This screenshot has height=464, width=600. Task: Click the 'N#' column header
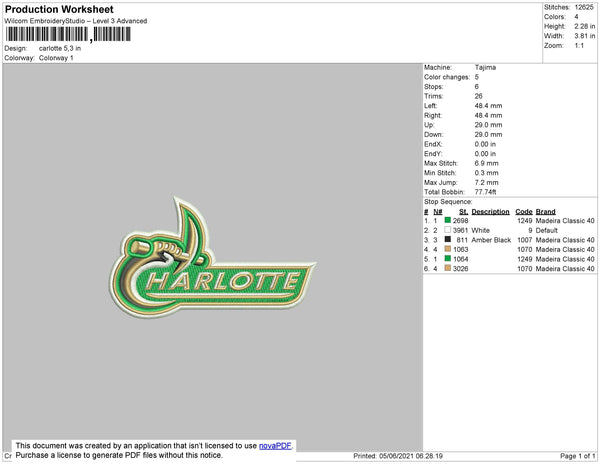coord(438,212)
